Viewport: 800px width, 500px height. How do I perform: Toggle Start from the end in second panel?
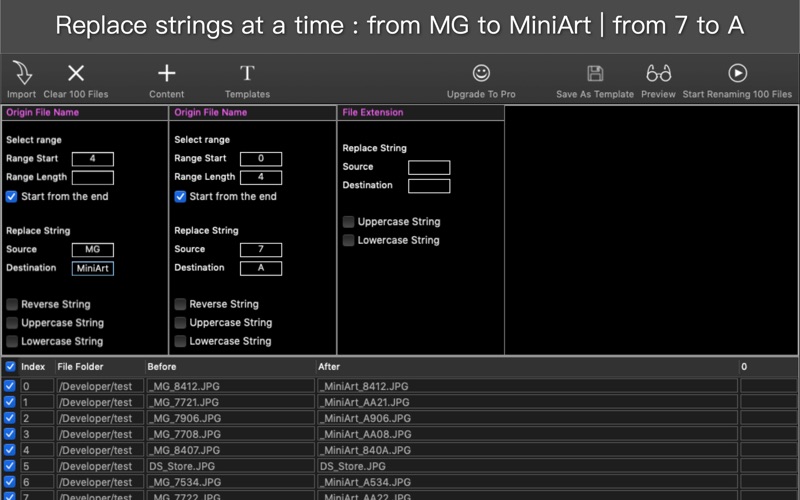tap(180, 196)
